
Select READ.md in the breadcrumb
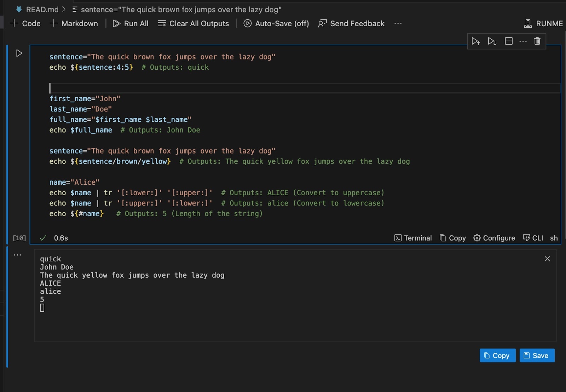point(42,10)
